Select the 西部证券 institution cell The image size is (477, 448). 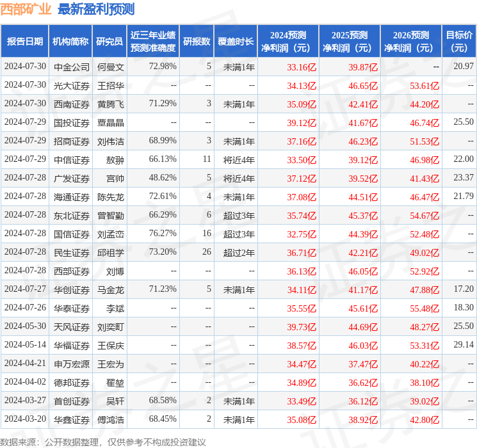pyautogui.click(x=72, y=271)
